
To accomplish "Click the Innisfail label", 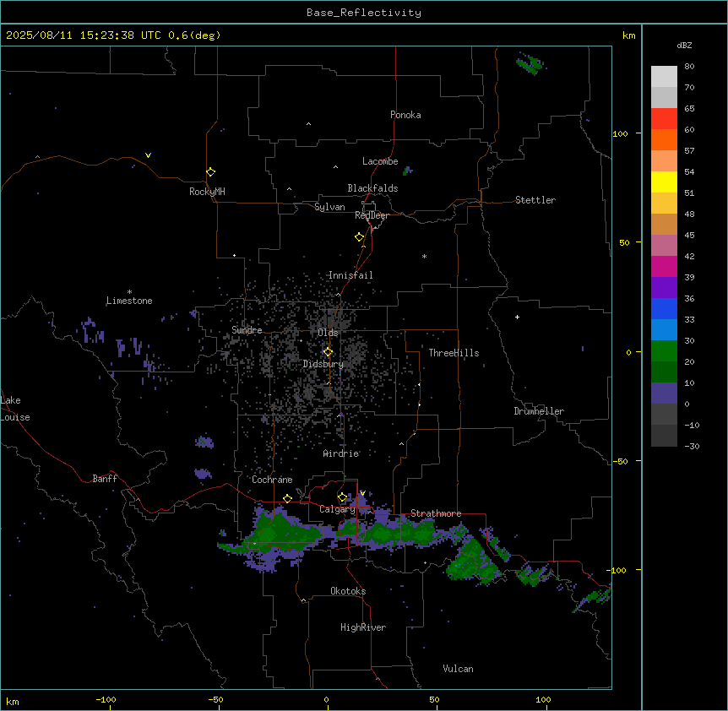I will 350,275.
